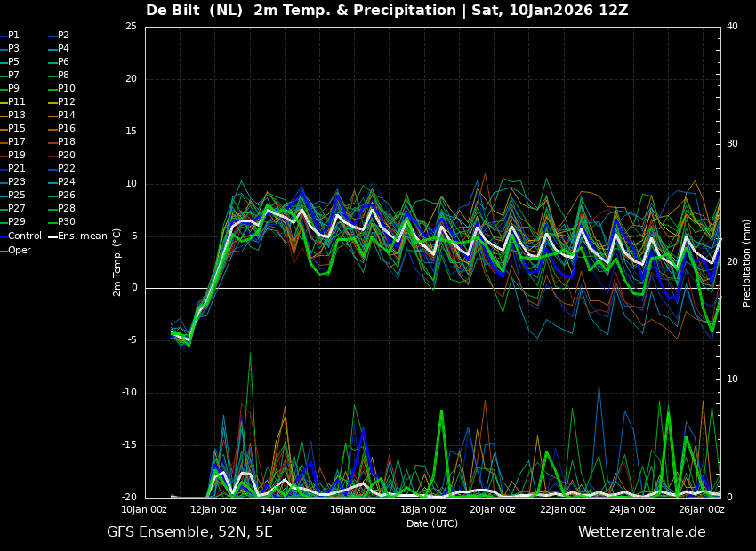This screenshot has width=756, height=551.
Task: Click the 25 temperature axis value
Action: click(131, 27)
